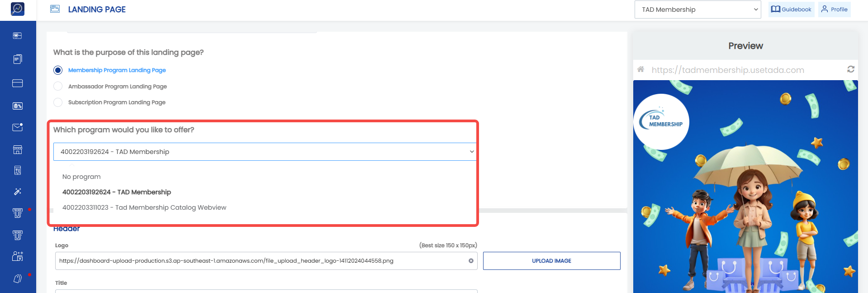Click the home icon in the preview address bar
This screenshot has height=293, width=868.
tap(640, 69)
